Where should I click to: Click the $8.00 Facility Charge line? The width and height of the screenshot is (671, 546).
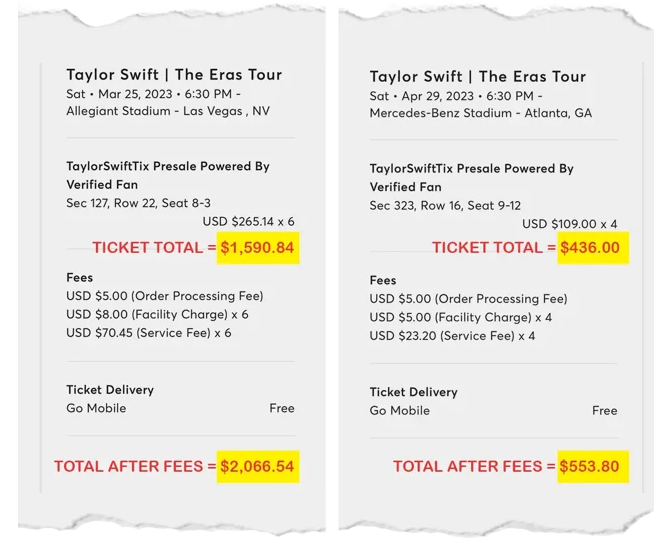157,315
